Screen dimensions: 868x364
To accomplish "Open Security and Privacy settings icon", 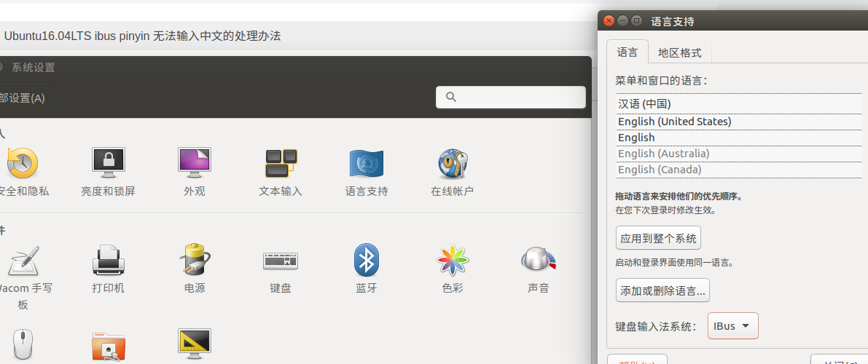I will tap(22, 163).
